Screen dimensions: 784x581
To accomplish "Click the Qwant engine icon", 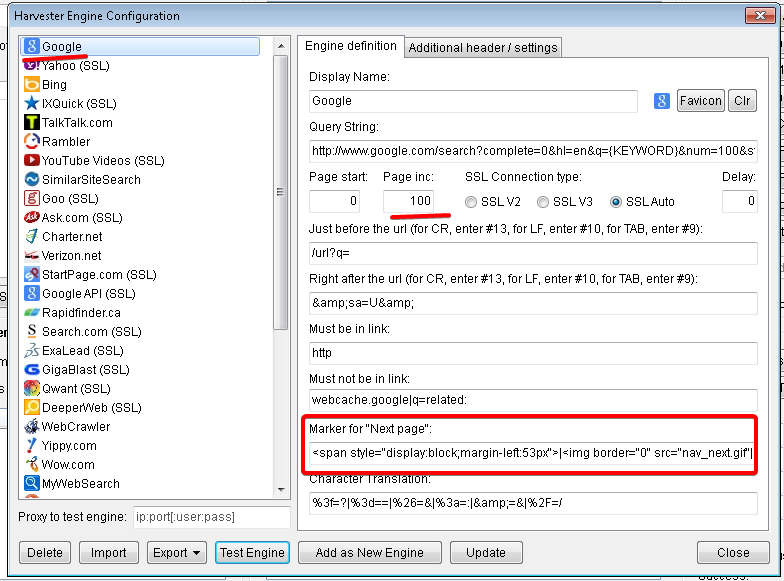I will [32, 388].
